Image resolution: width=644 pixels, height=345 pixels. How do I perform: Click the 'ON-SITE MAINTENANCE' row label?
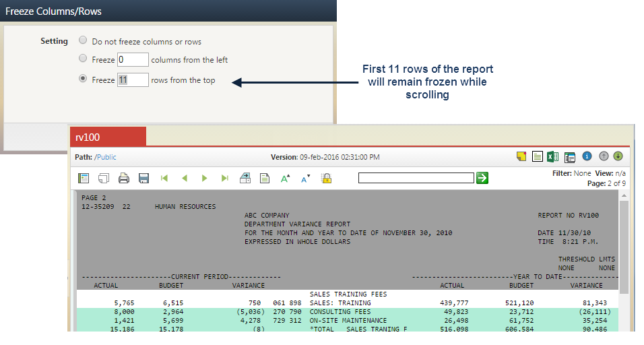348,320
